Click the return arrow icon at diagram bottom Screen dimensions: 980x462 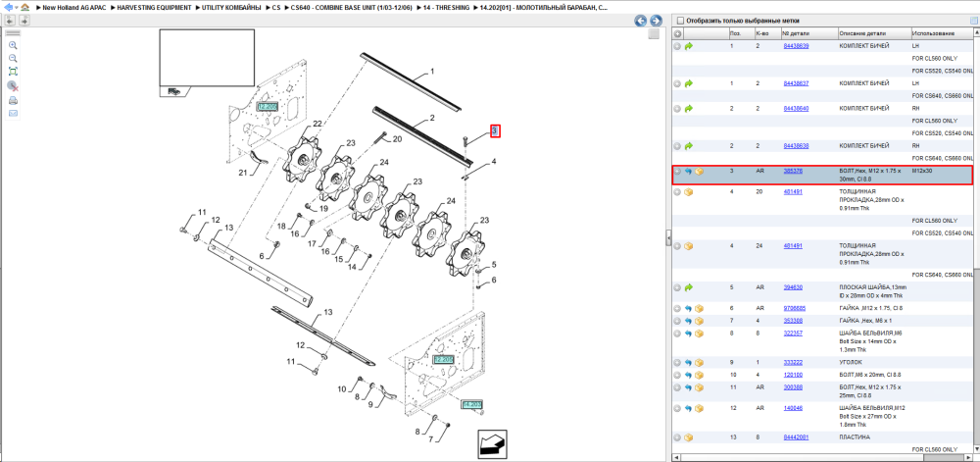(492, 444)
